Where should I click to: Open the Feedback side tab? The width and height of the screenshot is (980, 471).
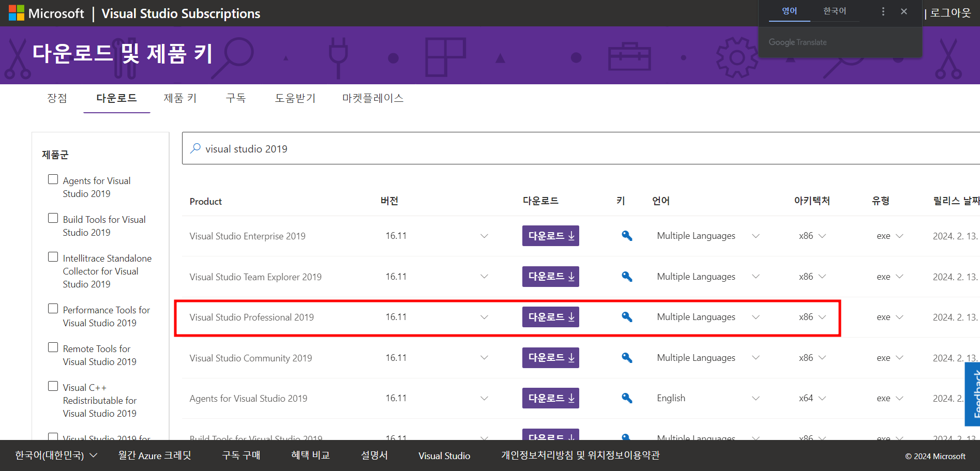[x=973, y=394]
